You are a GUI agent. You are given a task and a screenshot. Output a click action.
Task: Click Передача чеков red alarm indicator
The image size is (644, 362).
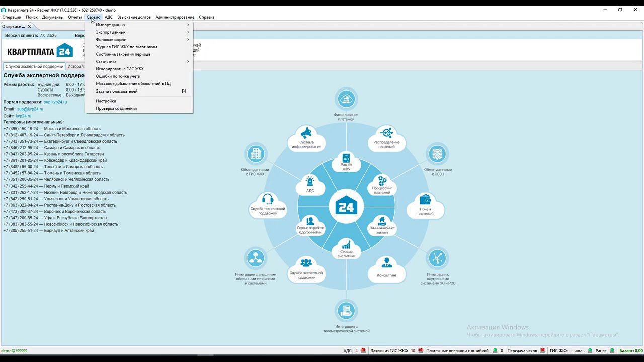coord(542,351)
